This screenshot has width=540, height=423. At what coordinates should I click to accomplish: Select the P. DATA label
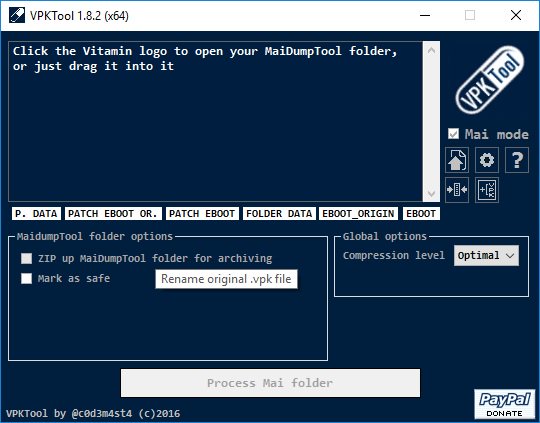coord(36,214)
